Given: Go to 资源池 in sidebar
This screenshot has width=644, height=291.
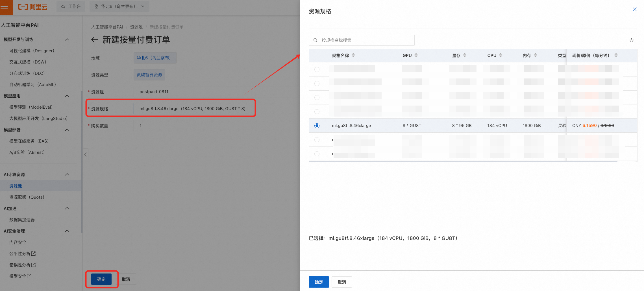Looking at the screenshot, I should pyautogui.click(x=16, y=186).
